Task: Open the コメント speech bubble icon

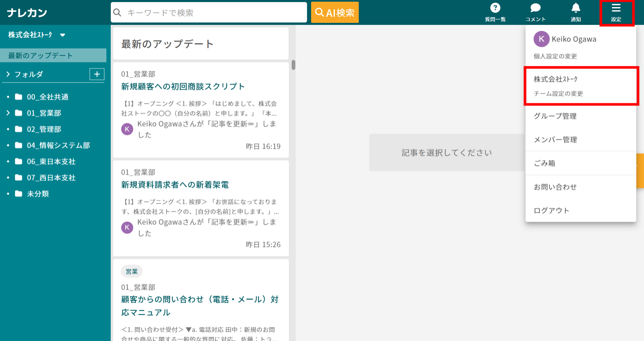Action: pyautogui.click(x=535, y=8)
